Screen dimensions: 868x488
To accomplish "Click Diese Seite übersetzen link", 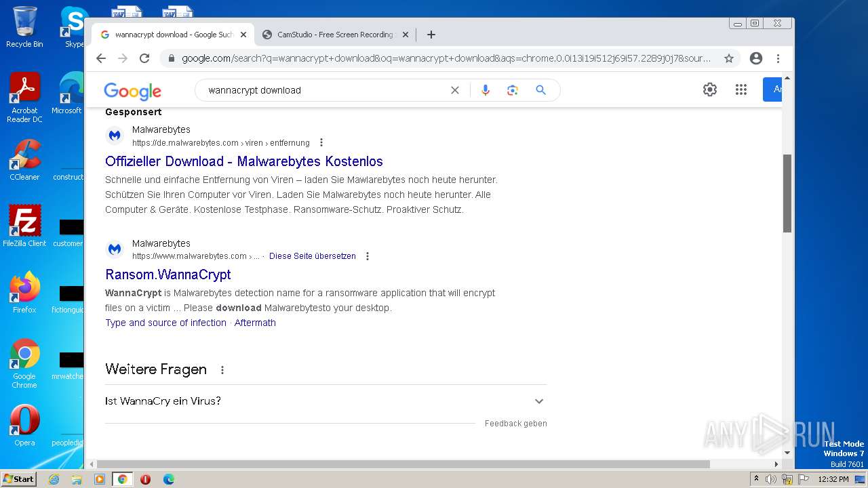I will pos(313,256).
